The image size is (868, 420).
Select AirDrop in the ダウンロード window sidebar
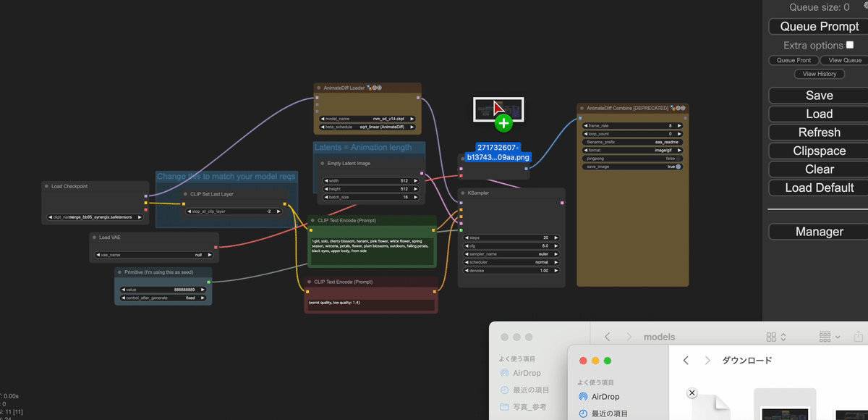click(597, 397)
